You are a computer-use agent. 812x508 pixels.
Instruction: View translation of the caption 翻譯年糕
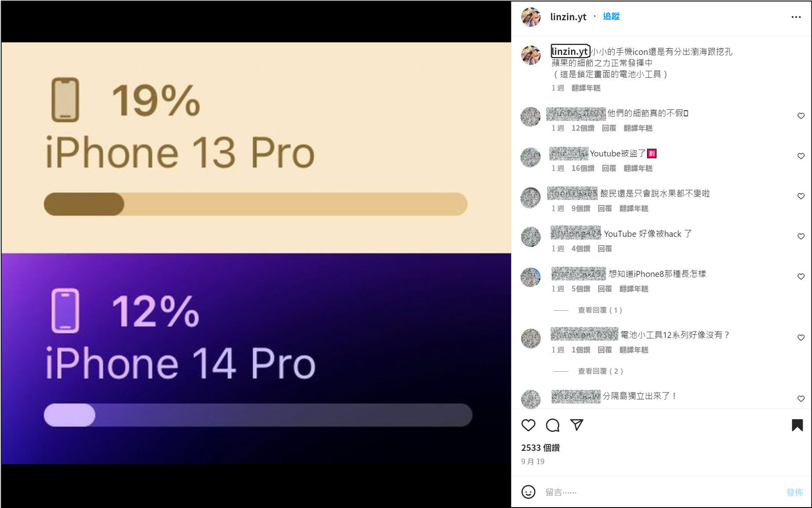586,88
